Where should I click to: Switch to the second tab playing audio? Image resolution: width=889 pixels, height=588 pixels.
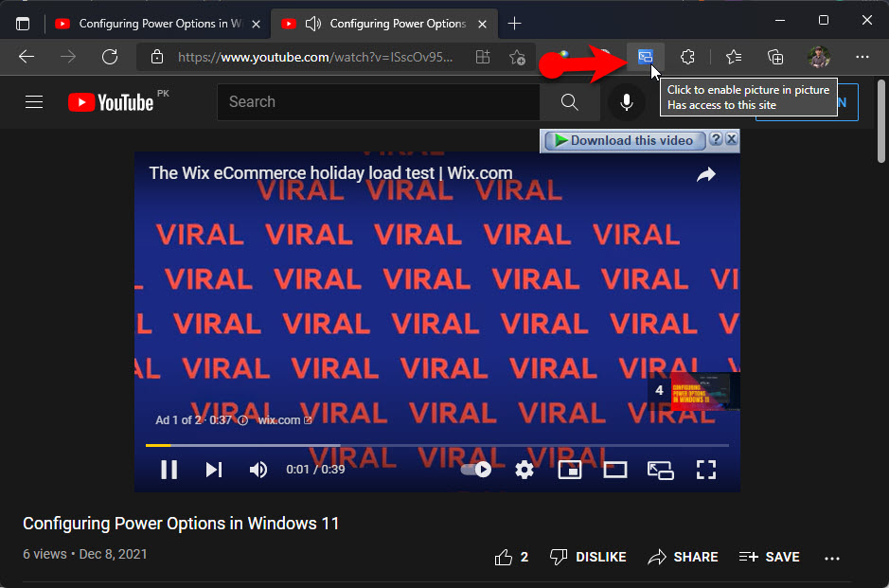(384, 24)
